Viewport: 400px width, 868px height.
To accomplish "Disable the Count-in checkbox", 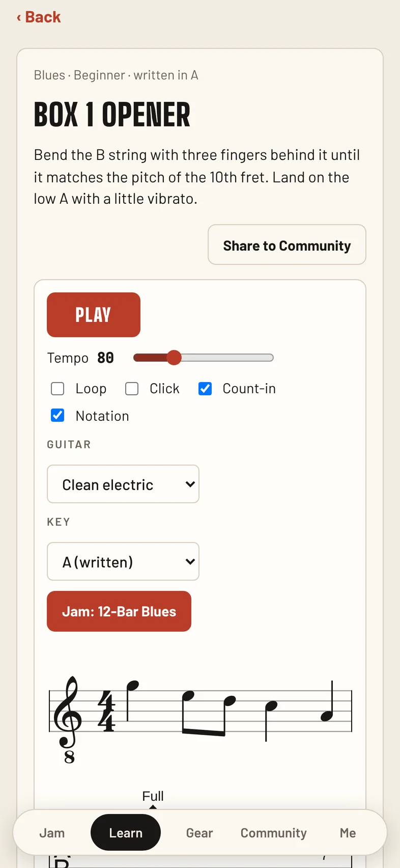I will coord(205,389).
